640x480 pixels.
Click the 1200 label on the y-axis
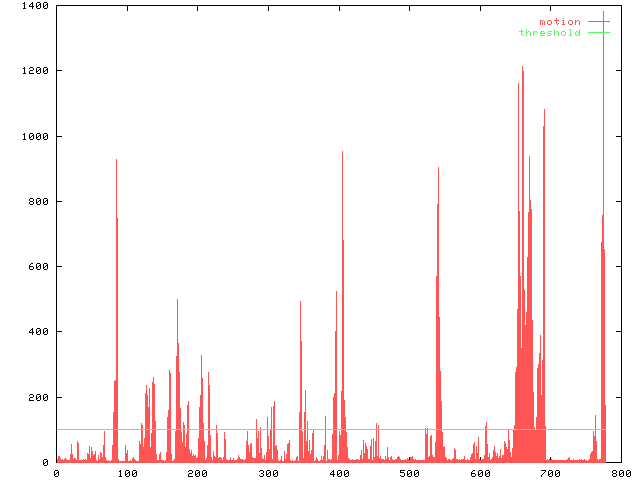coord(36,71)
